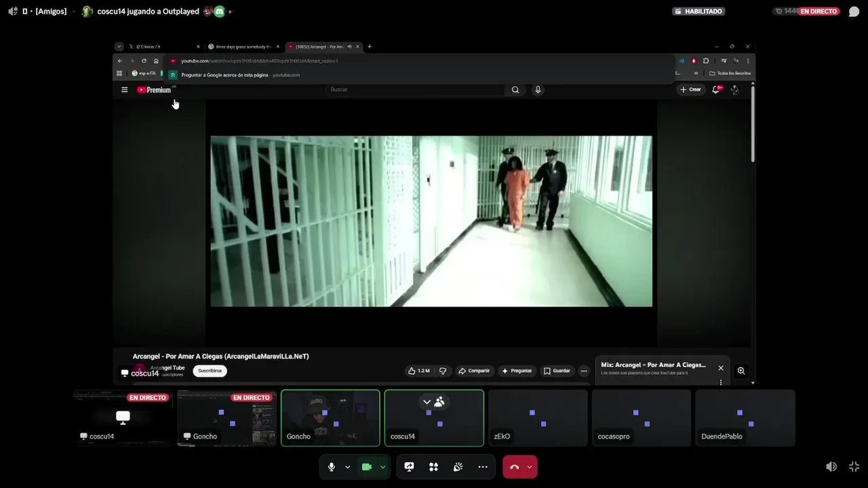Screen dimensions: 868x488
Task: Click the YouTube Premium logo
Action: pos(154,89)
